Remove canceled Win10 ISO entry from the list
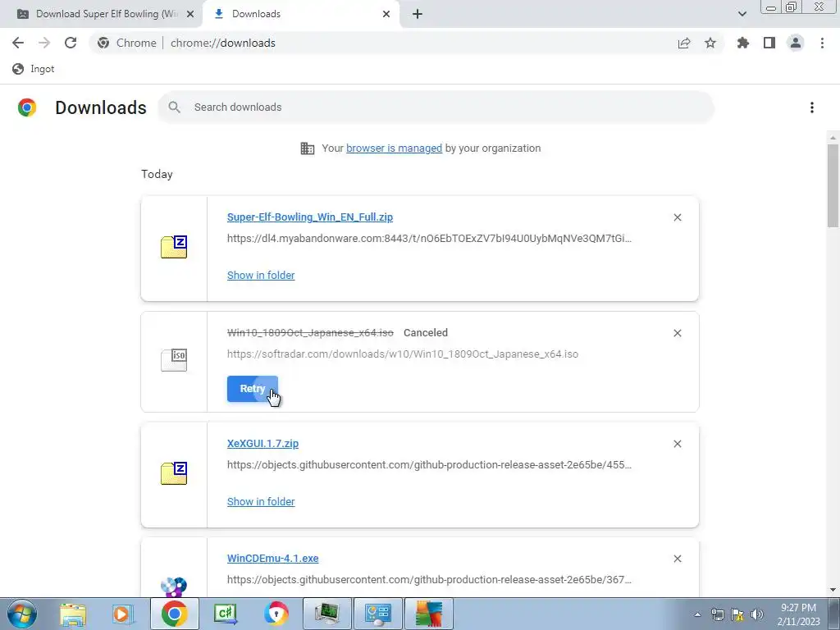 [677, 333]
